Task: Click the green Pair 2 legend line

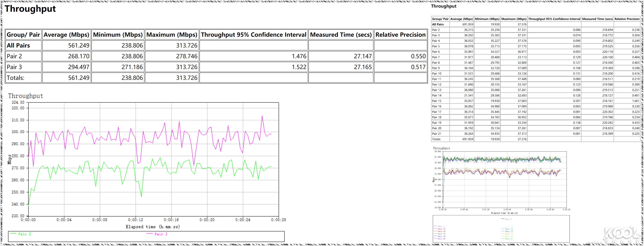Action: pyautogui.click(x=13, y=234)
